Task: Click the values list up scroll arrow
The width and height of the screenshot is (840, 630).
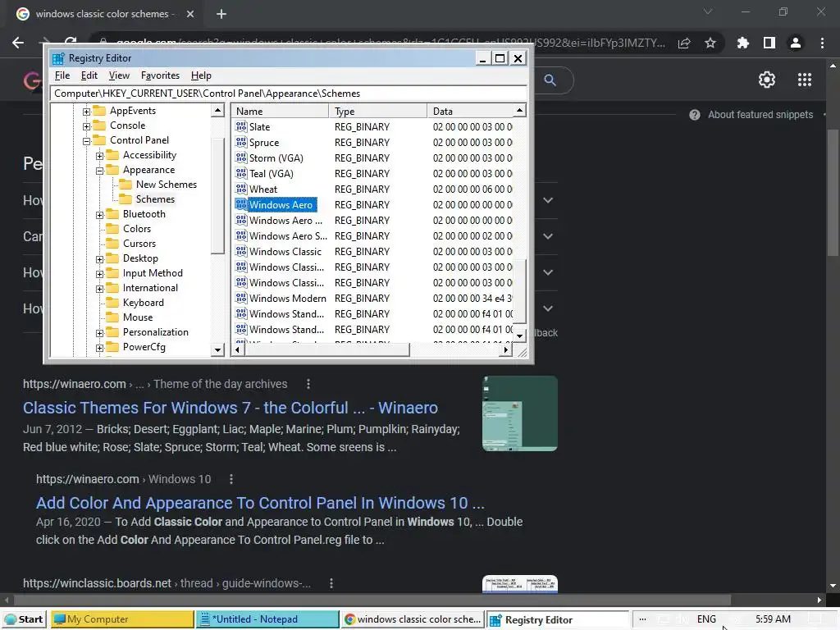Action: click(x=519, y=111)
